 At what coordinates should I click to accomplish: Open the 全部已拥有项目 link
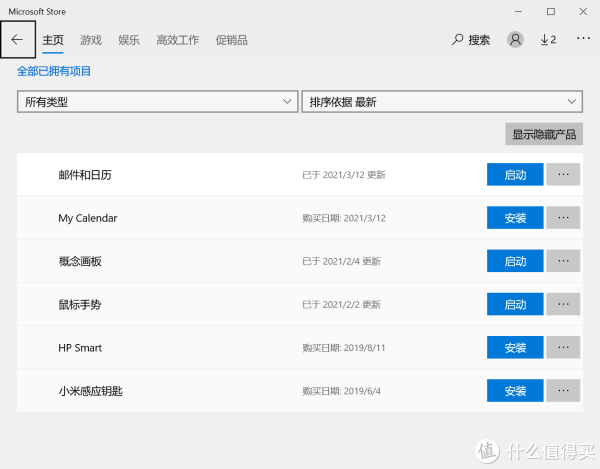[x=54, y=71]
